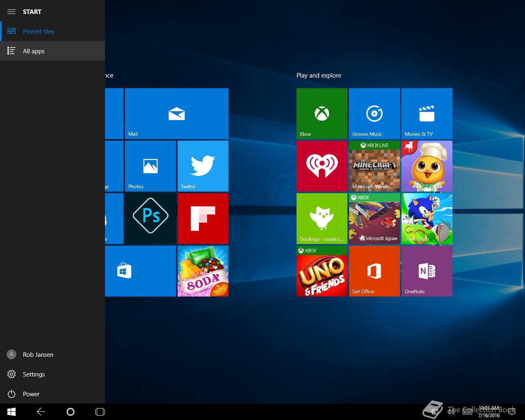This screenshot has width=525, height=420.
Task: Launch the Sonic Dash tile
Action: [x=427, y=219]
